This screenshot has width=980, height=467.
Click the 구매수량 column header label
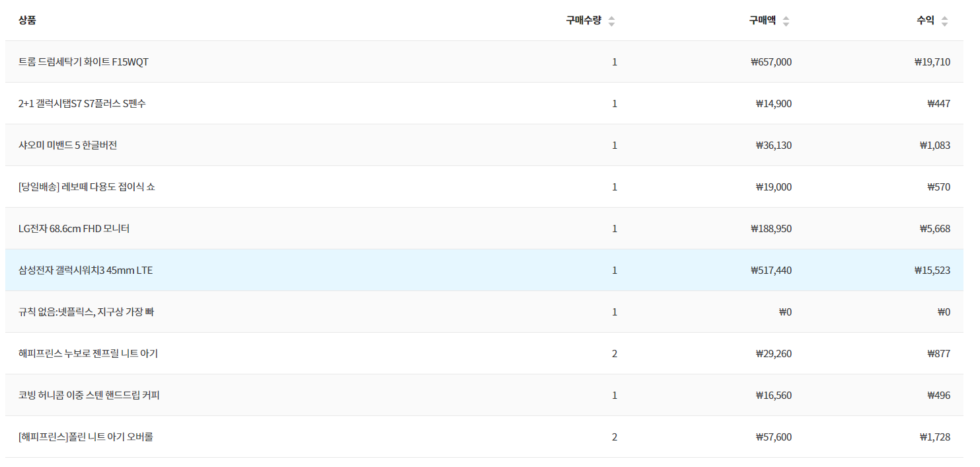click(x=584, y=21)
